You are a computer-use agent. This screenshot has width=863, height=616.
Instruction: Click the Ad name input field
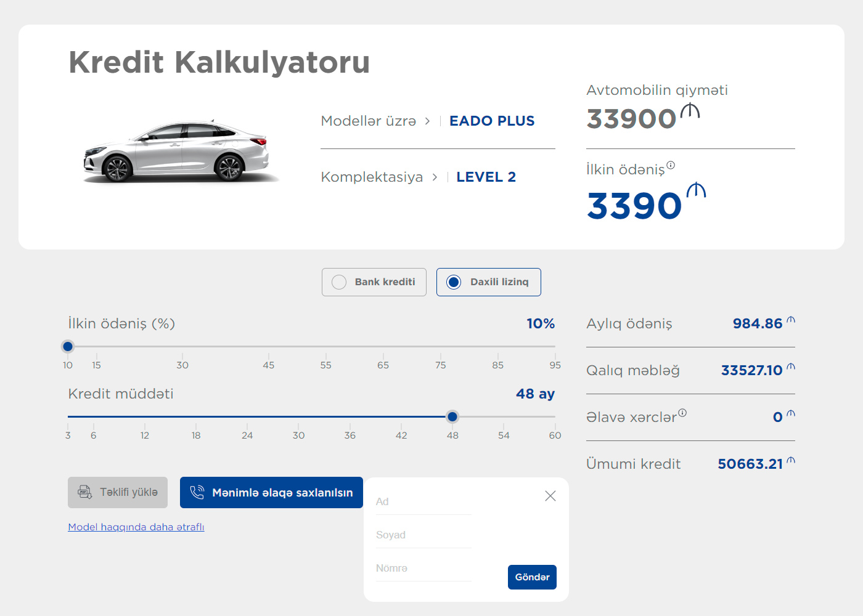click(x=423, y=502)
